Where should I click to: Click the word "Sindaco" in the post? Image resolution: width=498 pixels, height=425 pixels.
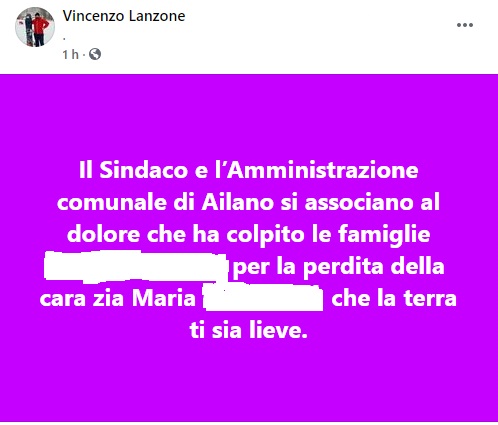pyautogui.click(x=144, y=170)
